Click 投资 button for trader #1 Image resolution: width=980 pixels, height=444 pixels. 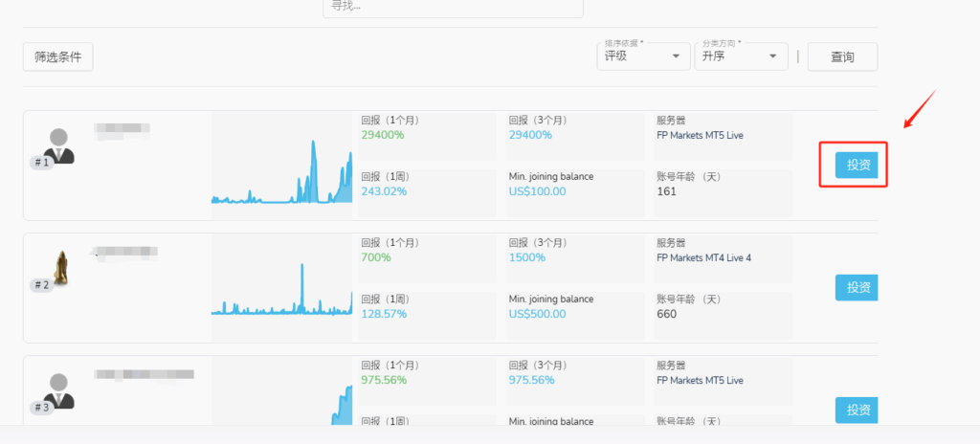click(x=857, y=165)
